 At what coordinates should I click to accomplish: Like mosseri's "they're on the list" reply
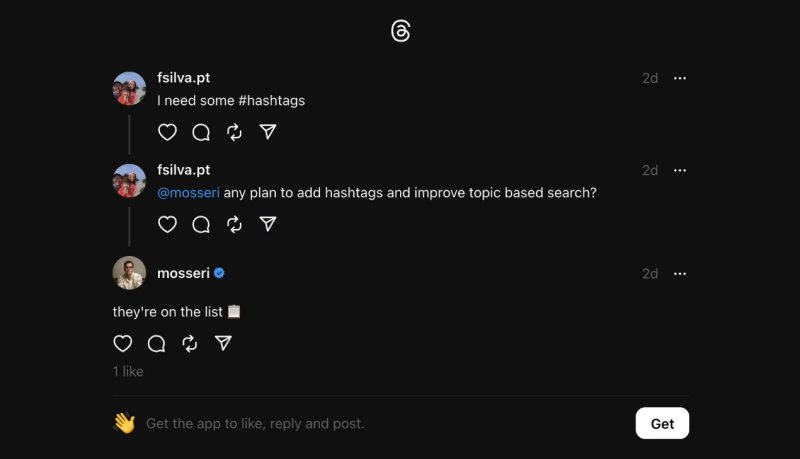click(123, 344)
